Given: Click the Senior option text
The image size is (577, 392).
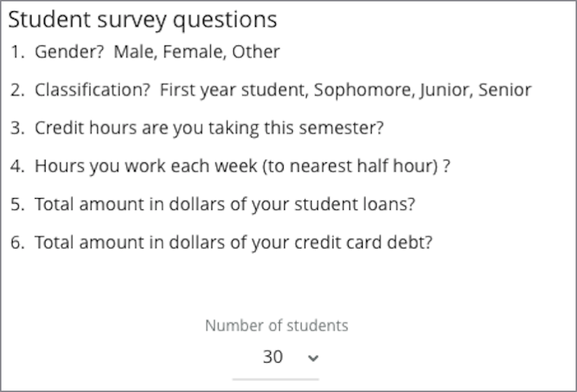Looking at the screenshot, I should 505,90.
